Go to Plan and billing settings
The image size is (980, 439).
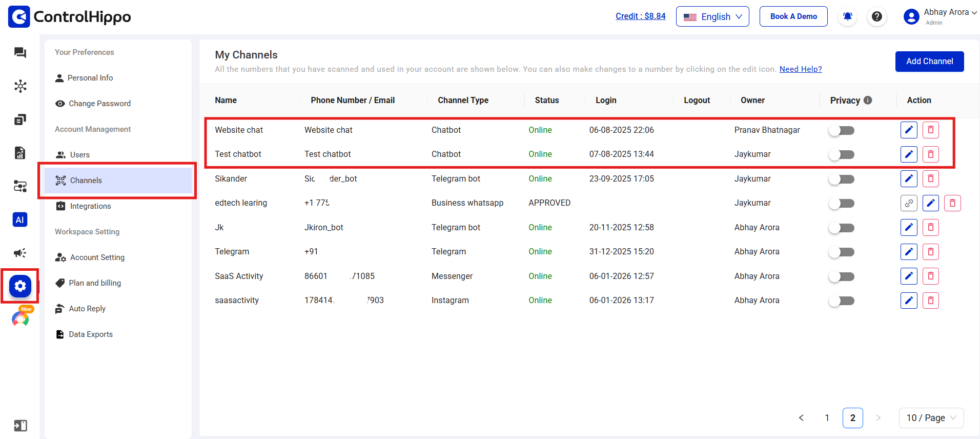coord(95,283)
